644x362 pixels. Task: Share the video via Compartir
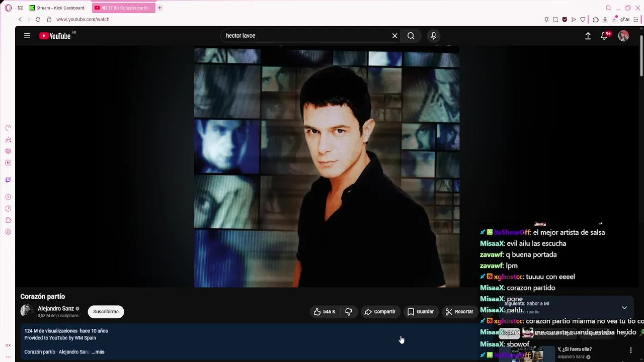[x=380, y=312]
